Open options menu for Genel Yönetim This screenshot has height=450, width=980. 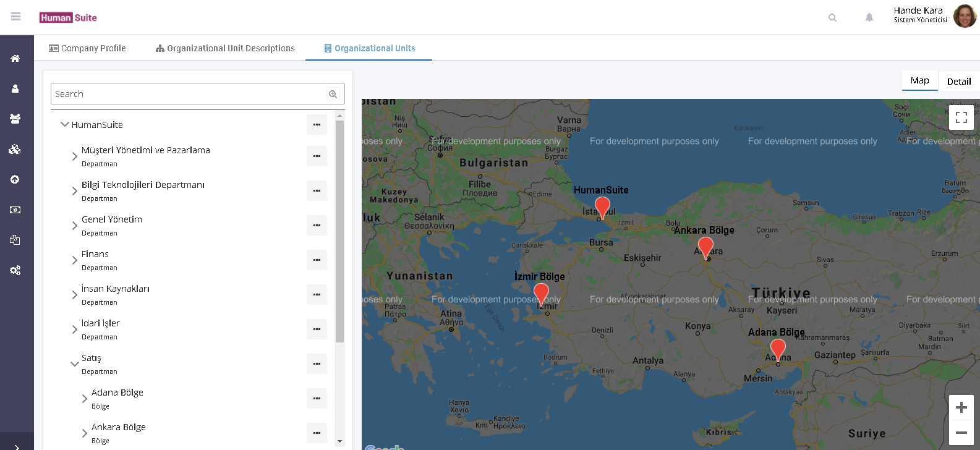tap(317, 225)
